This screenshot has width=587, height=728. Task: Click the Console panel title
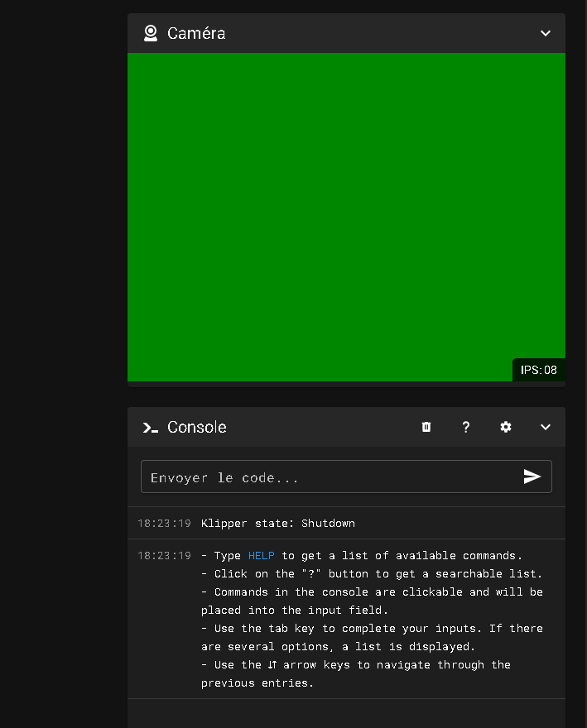tap(196, 427)
